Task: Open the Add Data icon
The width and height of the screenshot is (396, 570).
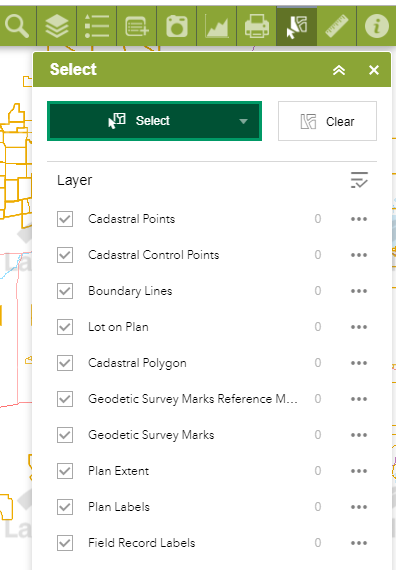Action: pos(137,26)
